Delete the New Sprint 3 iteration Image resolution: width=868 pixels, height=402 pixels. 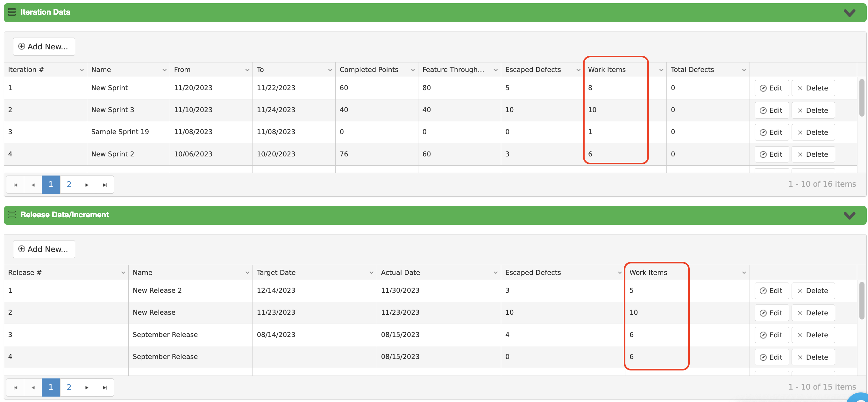(x=813, y=111)
